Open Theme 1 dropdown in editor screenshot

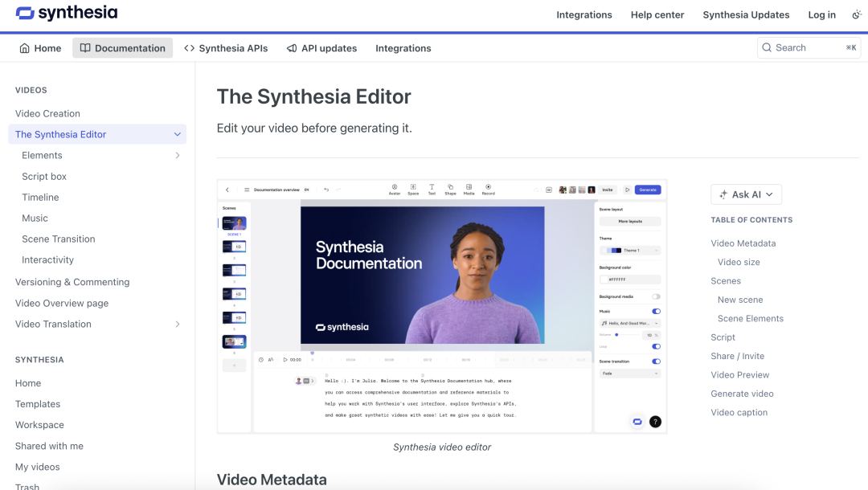tap(630, 251)
